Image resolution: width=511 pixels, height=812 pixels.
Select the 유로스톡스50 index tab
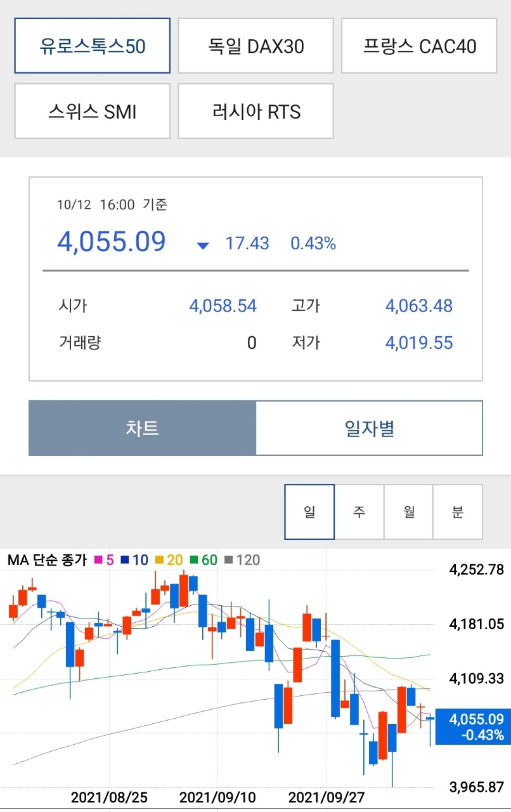(93, 46)
